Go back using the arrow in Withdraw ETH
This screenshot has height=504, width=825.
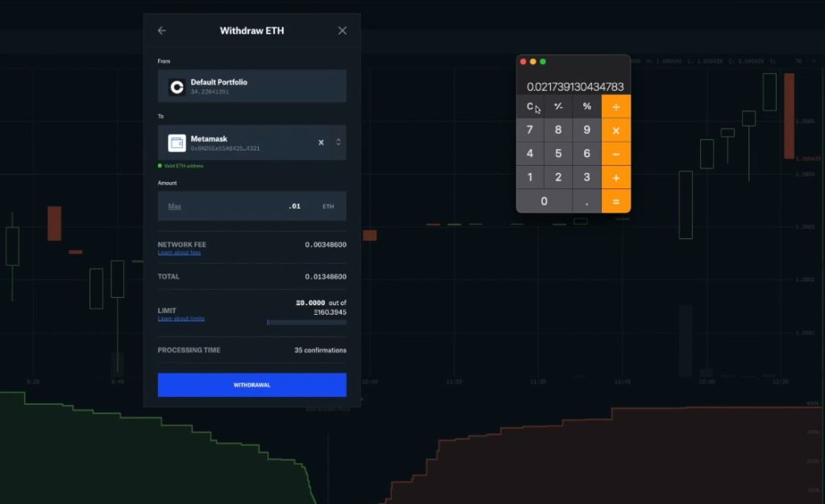(161, 31)
